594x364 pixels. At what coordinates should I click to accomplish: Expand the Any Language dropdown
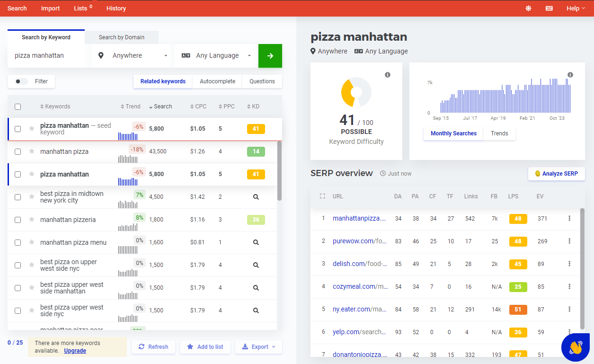(216, 56)
